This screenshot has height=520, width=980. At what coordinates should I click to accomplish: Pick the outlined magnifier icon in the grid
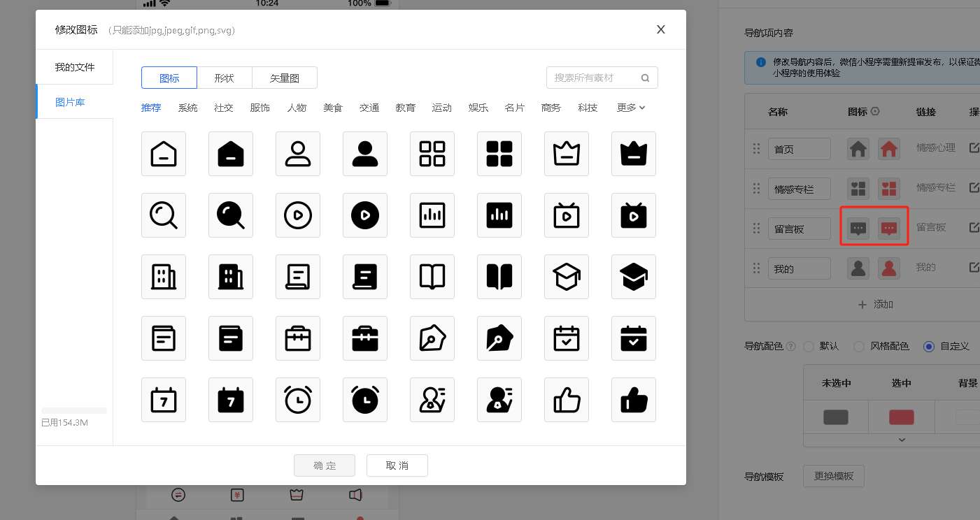(x=164, y=215)
